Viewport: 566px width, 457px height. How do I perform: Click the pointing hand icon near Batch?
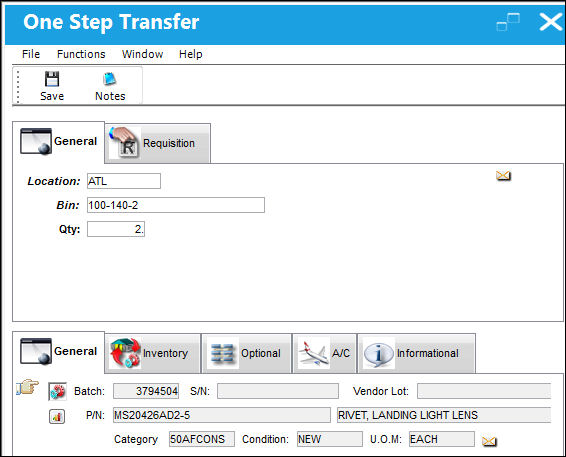coord(27,387)
